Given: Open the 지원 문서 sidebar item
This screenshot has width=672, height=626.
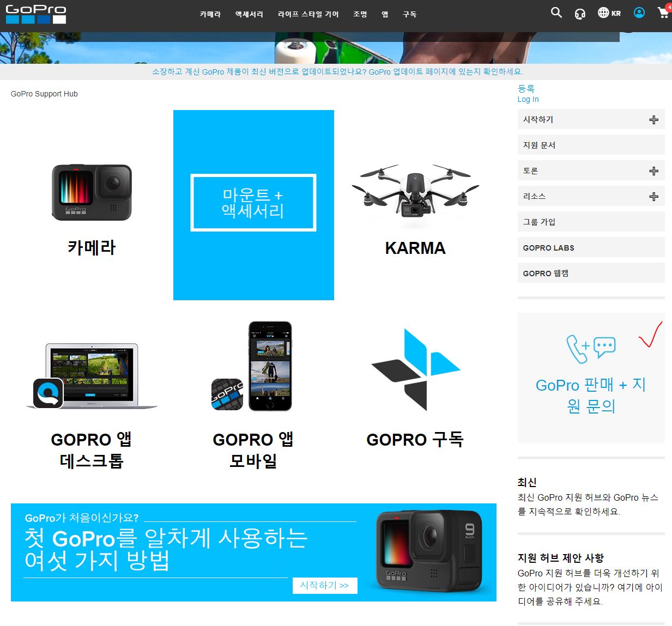Looking at the screenshot, I should tap(591, 145).
